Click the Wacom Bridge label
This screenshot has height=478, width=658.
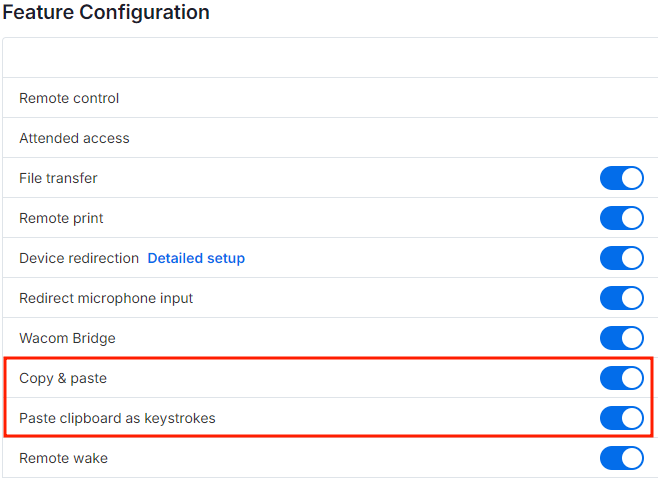(67, 338)
